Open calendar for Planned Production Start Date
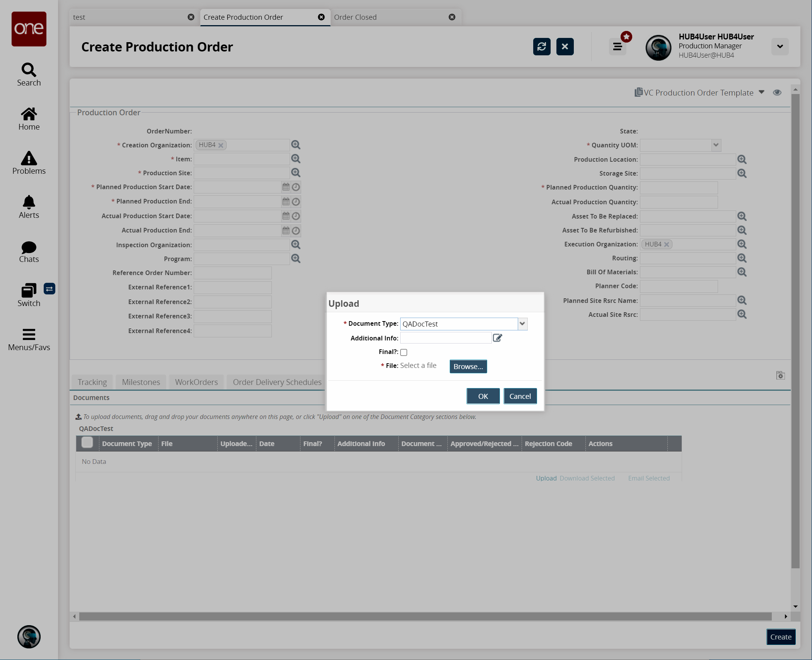The image size is (812, 660). 286,187
